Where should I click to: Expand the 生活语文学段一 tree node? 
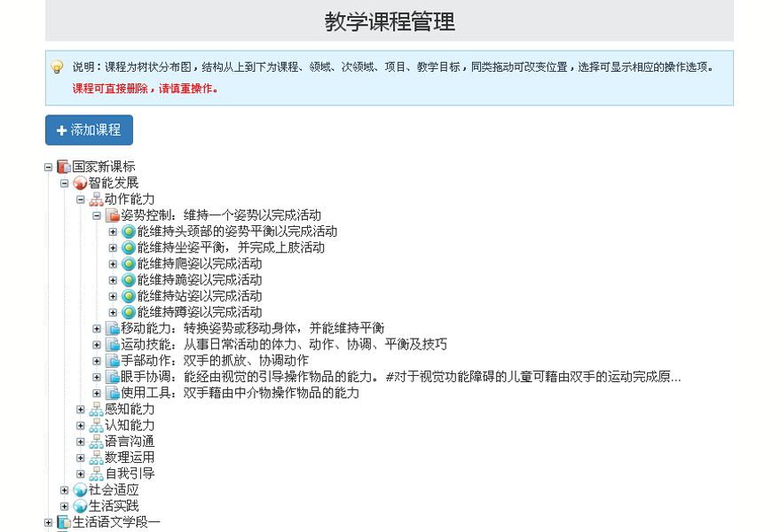pyautogui.click(x=46, y=522)
